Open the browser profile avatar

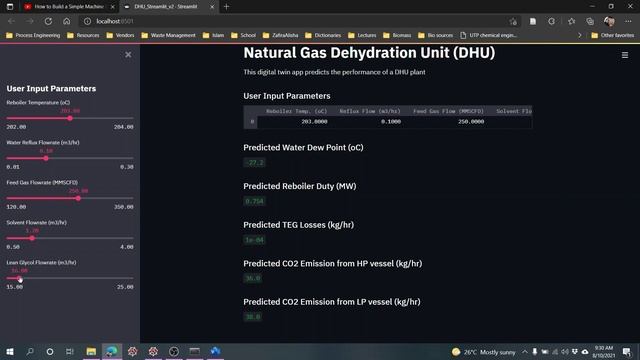click(609, 21)
